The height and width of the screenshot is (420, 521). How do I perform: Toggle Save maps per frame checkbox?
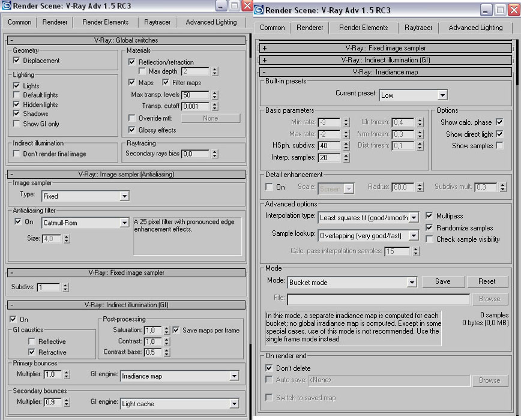(176, 330)
